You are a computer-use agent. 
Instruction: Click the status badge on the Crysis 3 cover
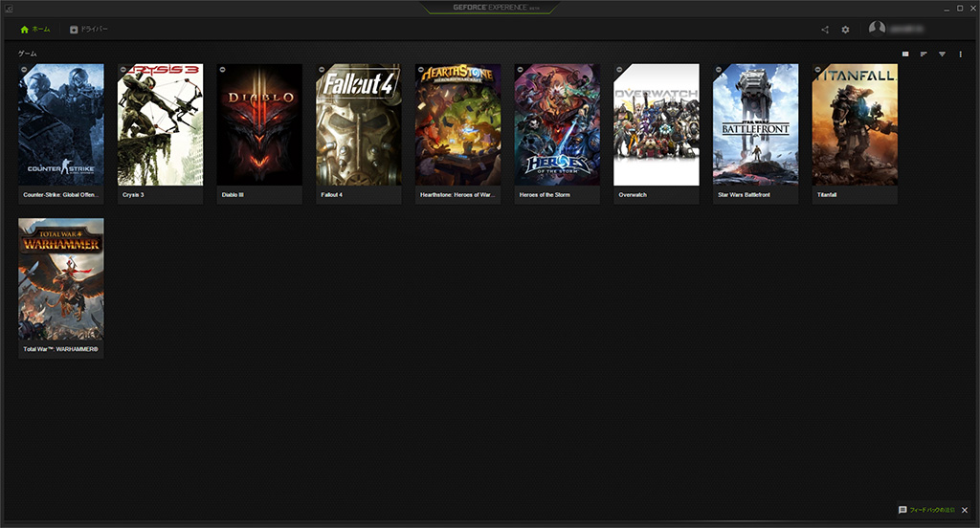123,70
